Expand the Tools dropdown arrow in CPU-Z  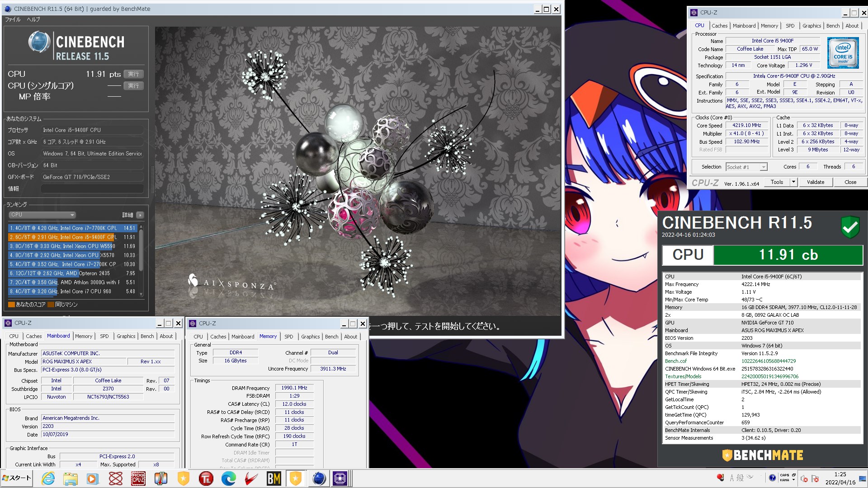pos(793,182)
